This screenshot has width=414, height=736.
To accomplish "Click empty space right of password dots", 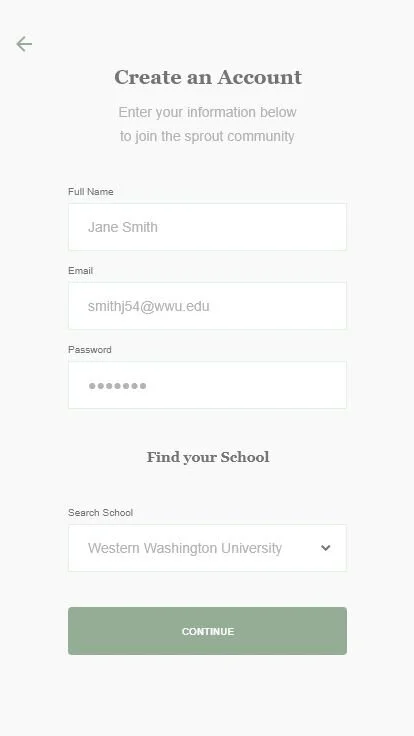I will coord(246,386).
